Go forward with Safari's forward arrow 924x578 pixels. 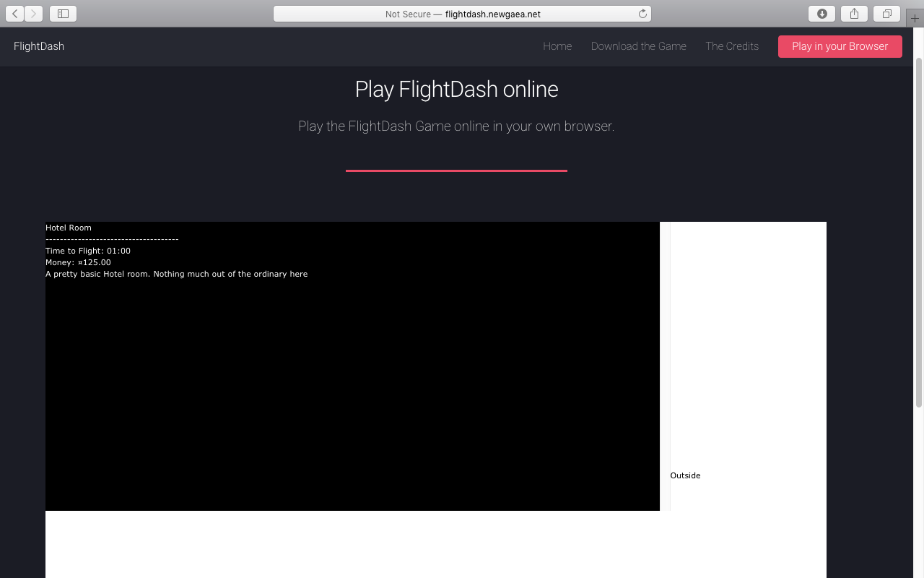tap(33, 14)
